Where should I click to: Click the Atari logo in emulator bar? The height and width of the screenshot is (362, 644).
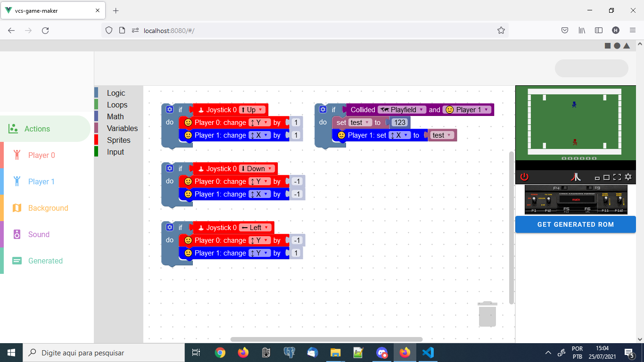click(576, 177)
